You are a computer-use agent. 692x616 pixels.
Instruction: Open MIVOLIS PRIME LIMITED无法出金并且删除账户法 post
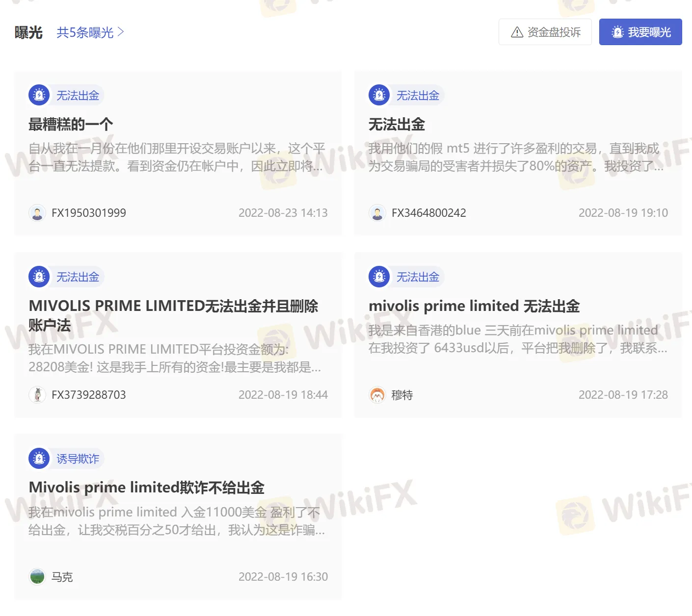click(x=173, y=315)
